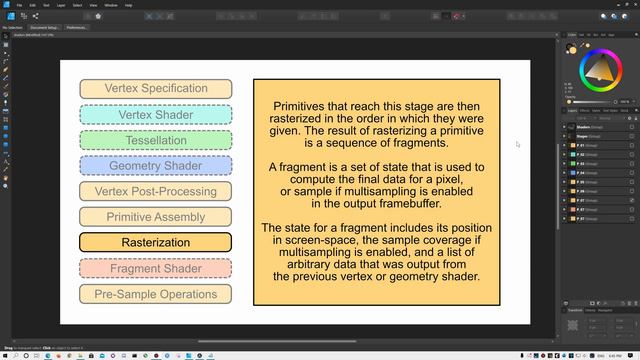Delete layer using the trash icon
640x360 pixels.
tap(636, 303)
